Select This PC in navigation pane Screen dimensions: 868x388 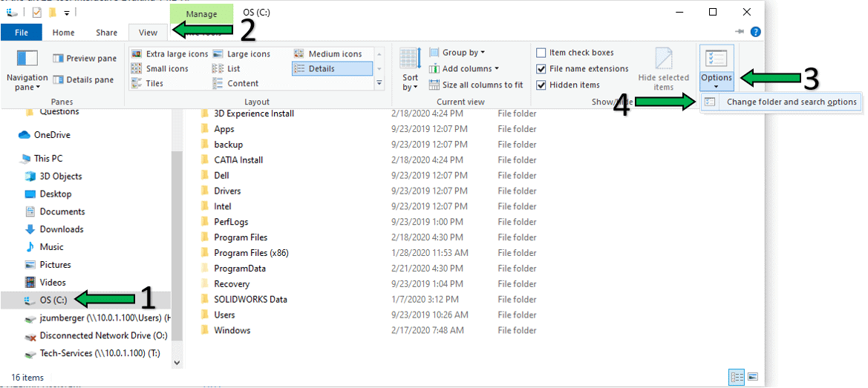coord(41,159)
